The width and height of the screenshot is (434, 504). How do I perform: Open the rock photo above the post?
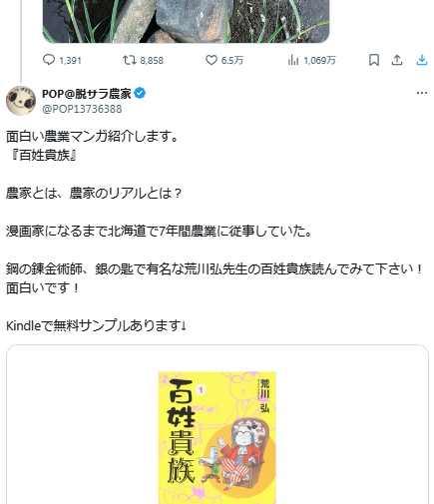coord(186,21)
